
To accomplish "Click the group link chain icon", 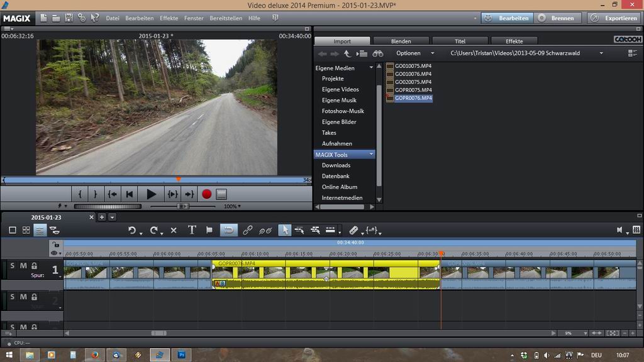I will tap(247, 231).
